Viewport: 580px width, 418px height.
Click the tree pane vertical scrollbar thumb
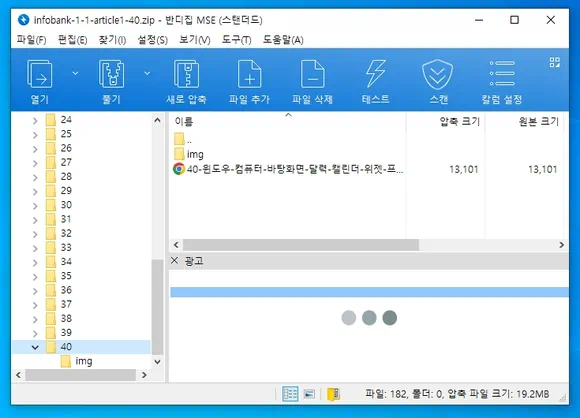coord(157,307)
